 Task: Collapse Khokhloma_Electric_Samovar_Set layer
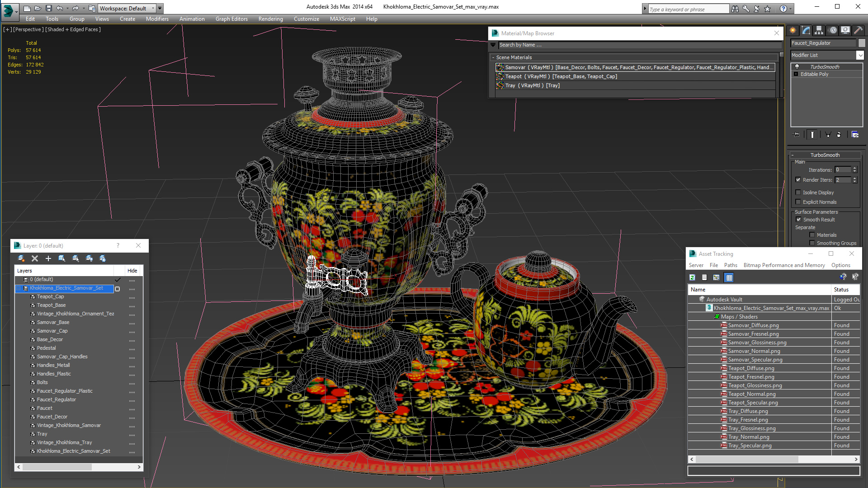pyautogui.click(x=19, y=288)
